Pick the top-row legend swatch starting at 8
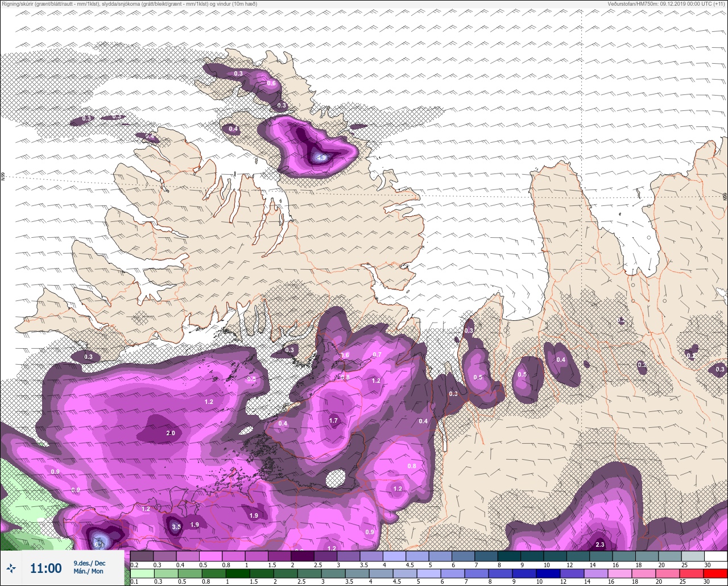 coord(509,556)
